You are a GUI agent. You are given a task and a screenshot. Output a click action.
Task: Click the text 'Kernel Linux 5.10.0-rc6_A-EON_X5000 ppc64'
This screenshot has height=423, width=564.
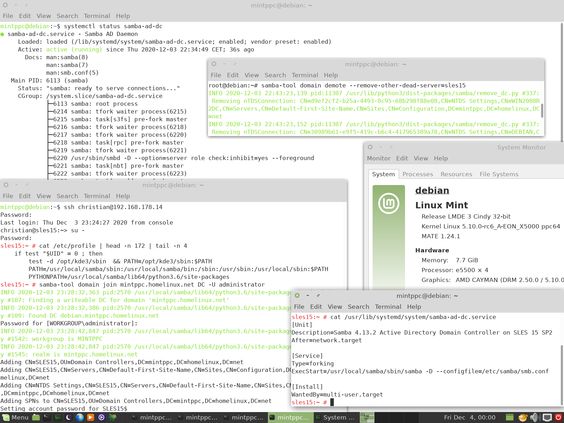click(491, 226)
